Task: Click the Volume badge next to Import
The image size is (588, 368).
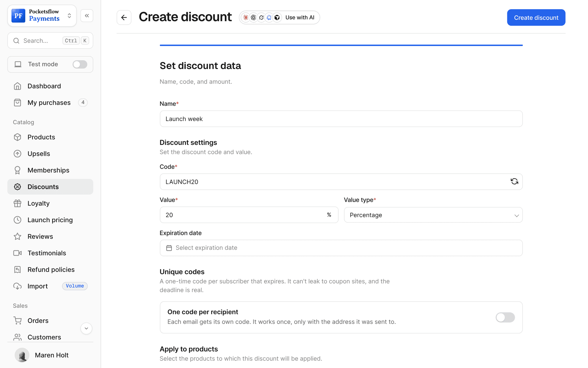Action: (x=75, y=286)
